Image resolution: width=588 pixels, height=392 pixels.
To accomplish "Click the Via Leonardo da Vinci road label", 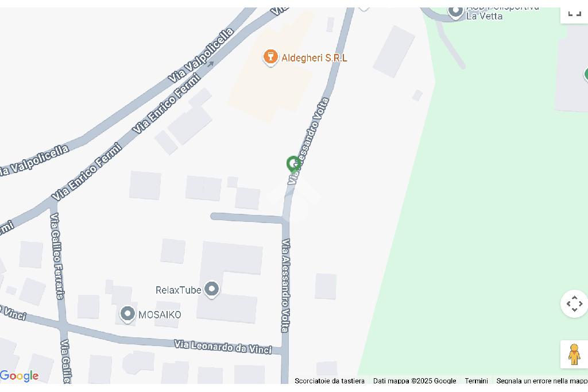I will [x=223, y=347].
